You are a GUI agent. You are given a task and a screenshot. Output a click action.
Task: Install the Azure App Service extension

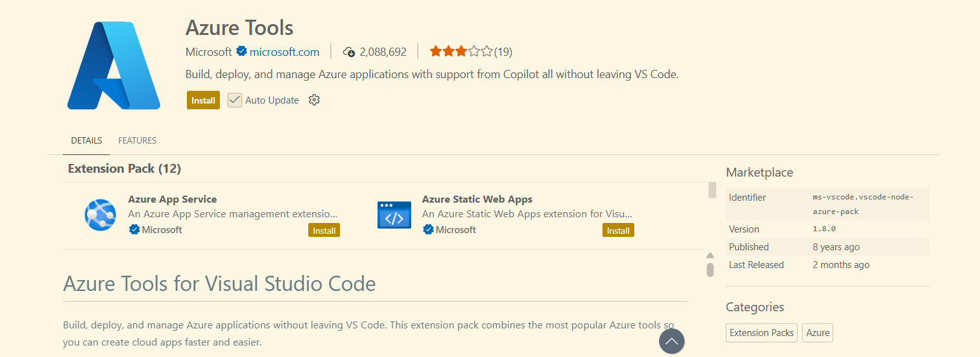coord(324,231)
